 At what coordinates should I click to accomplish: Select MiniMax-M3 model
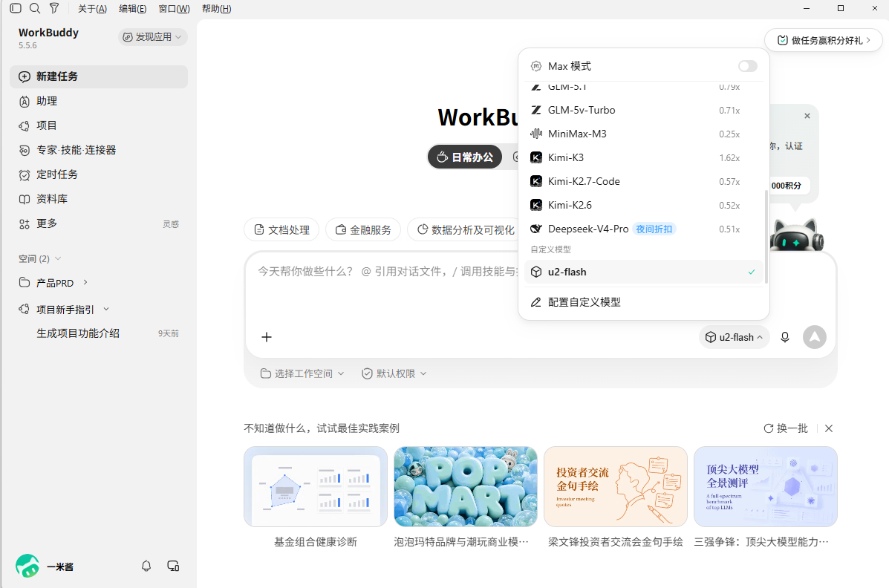(x=643, y=134)
